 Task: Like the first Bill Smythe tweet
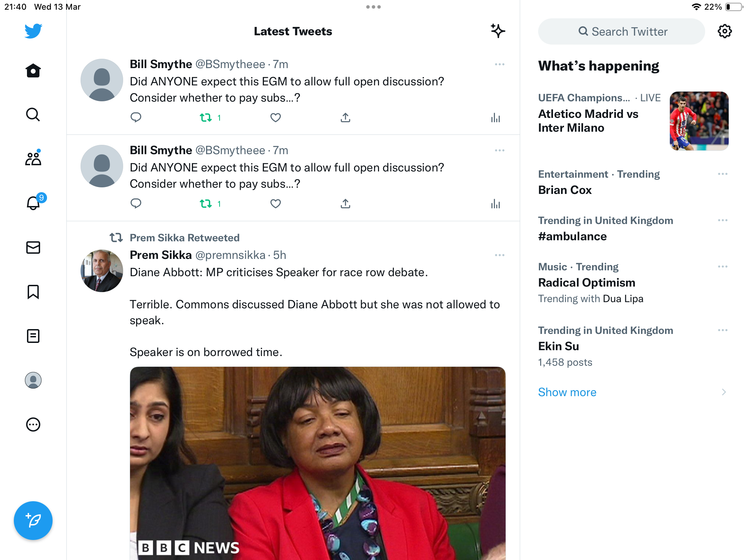276,118
